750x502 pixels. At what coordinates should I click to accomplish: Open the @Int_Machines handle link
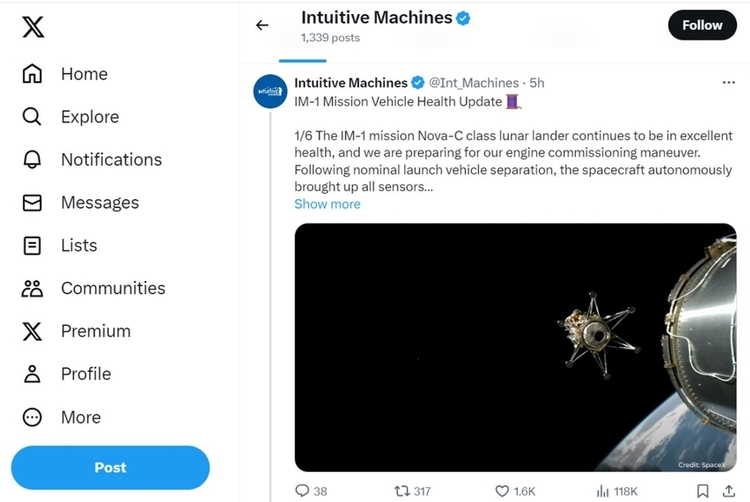(x=474, y=83)
